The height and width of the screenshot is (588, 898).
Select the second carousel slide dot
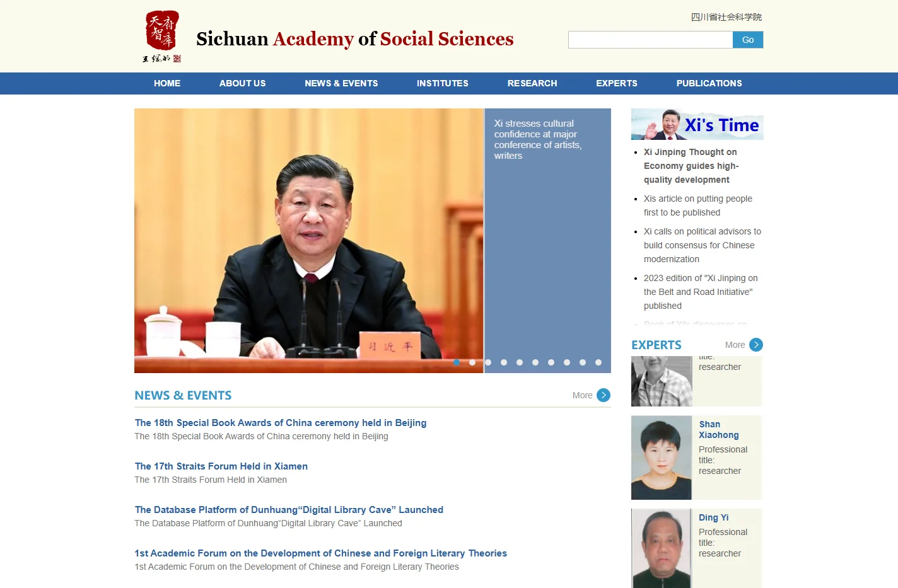coord(472,362)
